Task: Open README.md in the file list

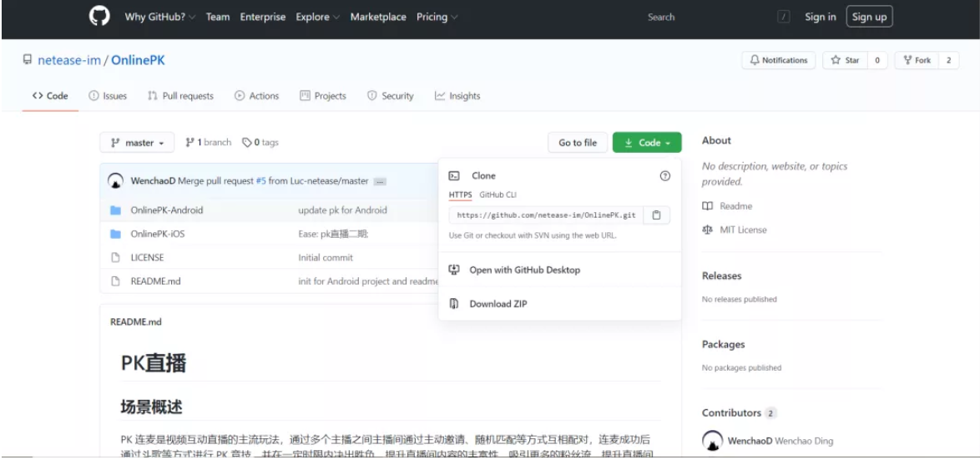Action: pyautogui.click(x=155, y=281)
